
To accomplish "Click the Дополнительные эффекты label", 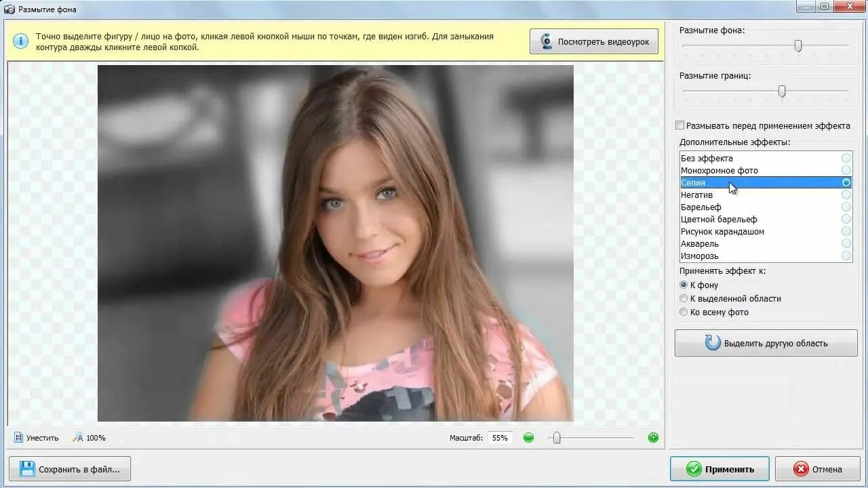I will coord(735,142).
